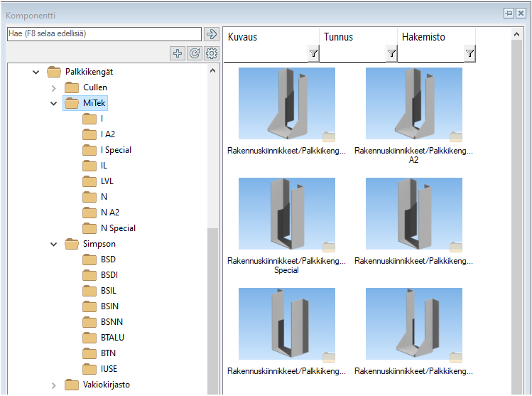This screenshot has height=396, width=532.
Task: Expand the Cullen folder
Action: pos(54,87)
